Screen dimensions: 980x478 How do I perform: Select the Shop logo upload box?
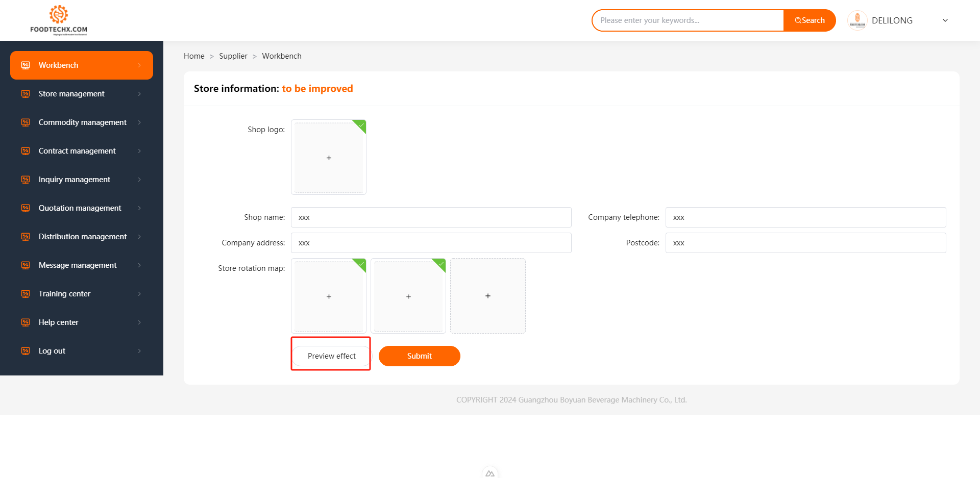point(329,158)
